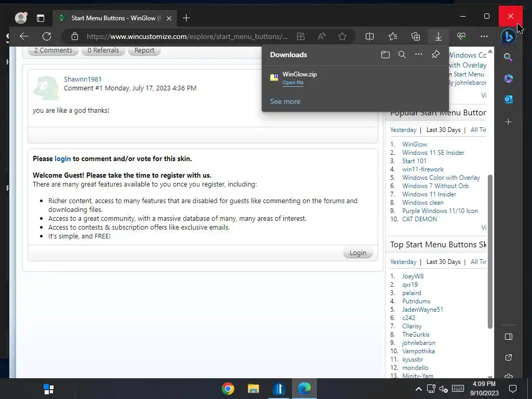Click the page vertical scrollbar thumb

point(490,252)
